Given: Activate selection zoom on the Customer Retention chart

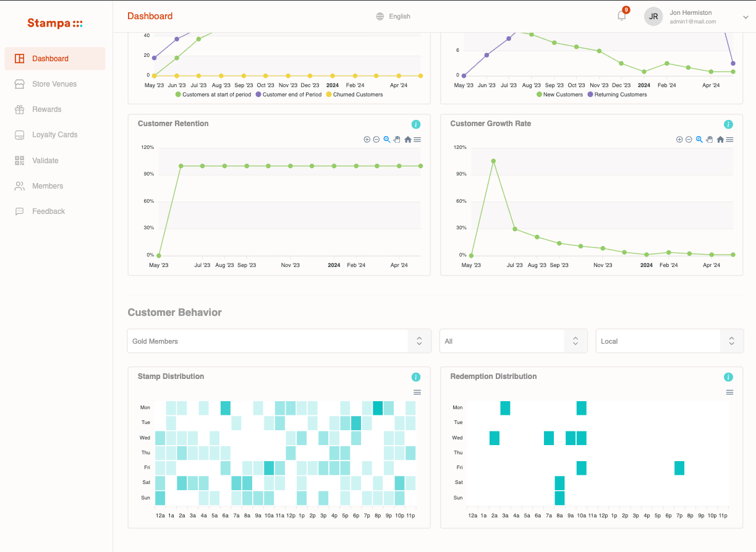Looking at the screenshot, I should [388, 139].
